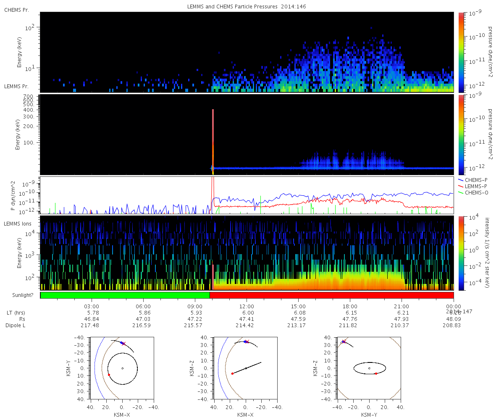Click the '09:00' time axis tick label
The height and width of the screenshot is (420, 504).
coord(195,306)
